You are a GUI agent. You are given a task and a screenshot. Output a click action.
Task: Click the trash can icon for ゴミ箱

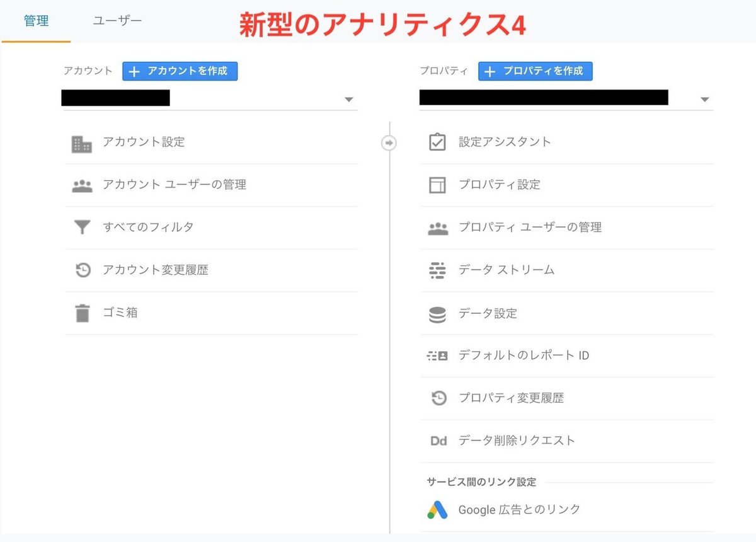(x=83, y=313)
